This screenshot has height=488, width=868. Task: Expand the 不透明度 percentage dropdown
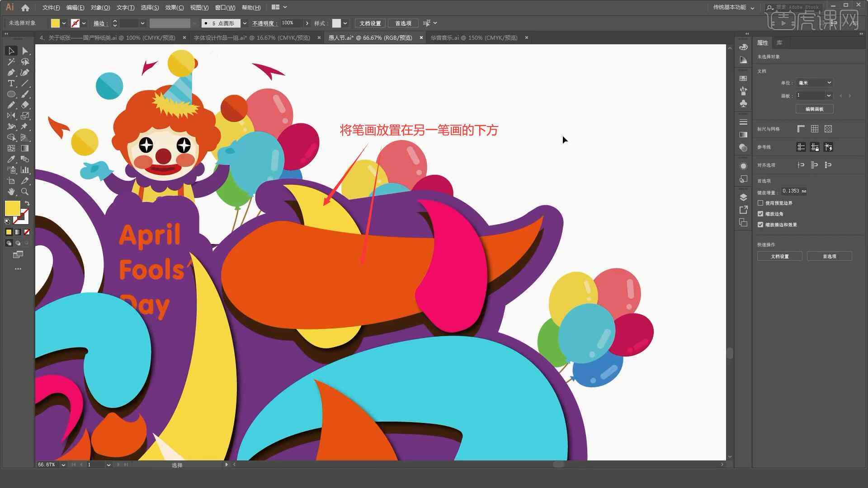(x=306, y=23)
